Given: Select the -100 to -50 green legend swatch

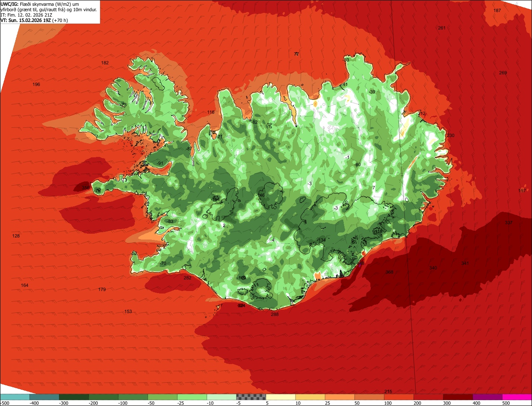Looking at the screenshot, I should [133, 397].
